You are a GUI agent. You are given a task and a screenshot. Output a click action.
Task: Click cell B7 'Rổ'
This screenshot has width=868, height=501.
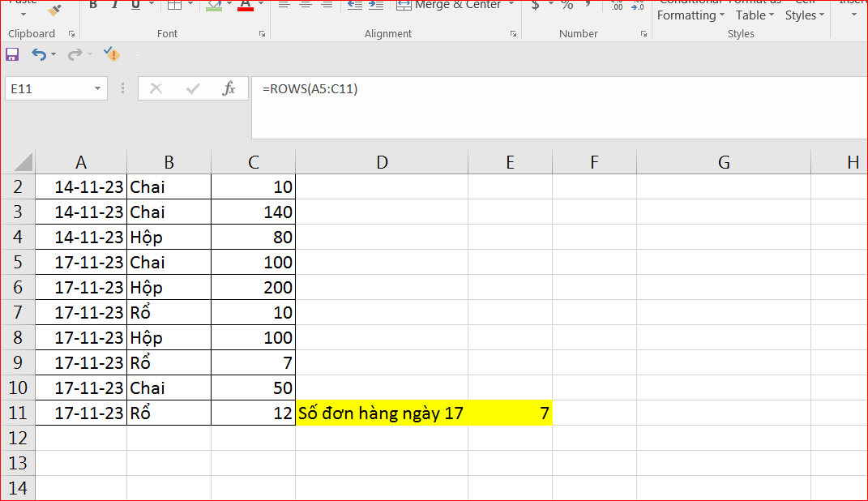(x=169, y=313)
